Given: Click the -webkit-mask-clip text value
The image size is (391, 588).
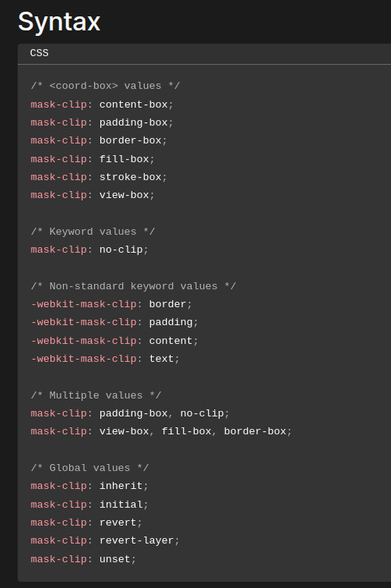Looking at the screenshot, I should point(161,358).
